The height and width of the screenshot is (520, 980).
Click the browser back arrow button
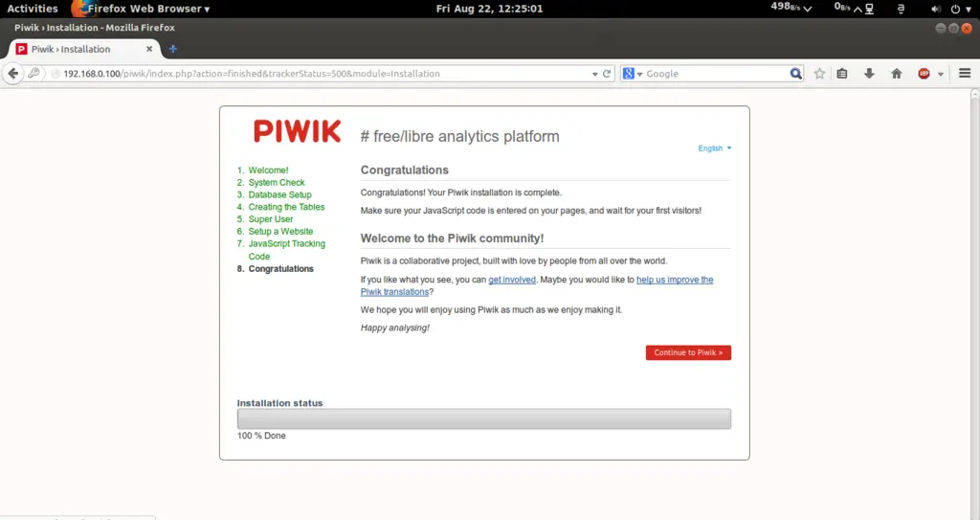pos(13,73)
